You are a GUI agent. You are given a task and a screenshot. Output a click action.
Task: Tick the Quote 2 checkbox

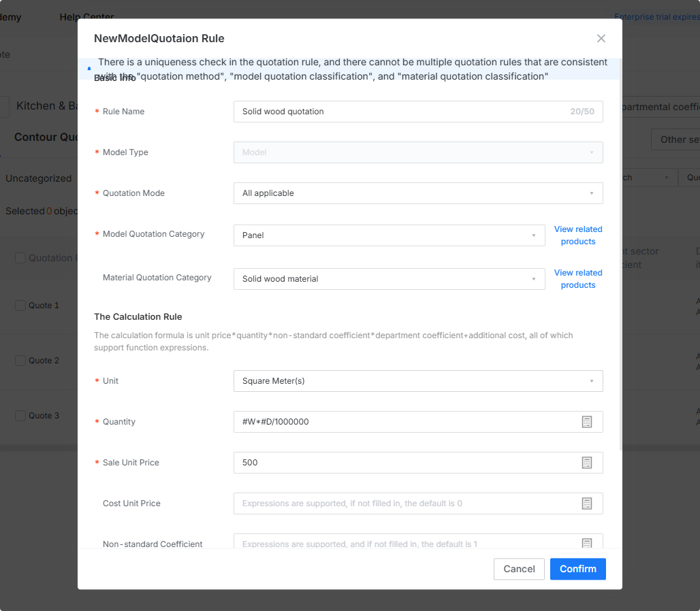tap(20, 361)
